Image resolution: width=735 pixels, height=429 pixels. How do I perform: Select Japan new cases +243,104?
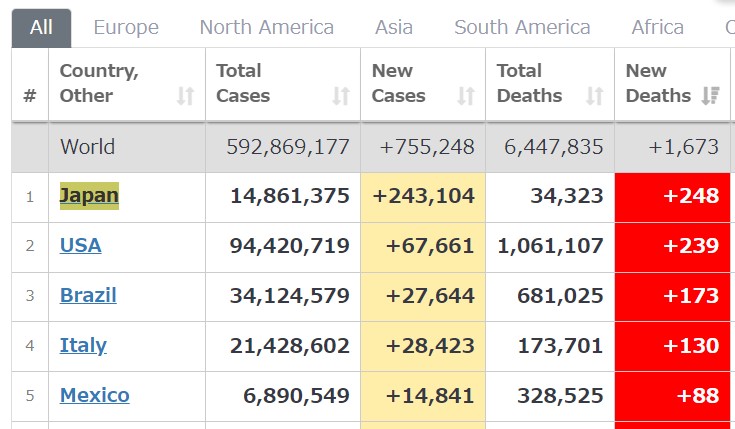pos(424,196)
